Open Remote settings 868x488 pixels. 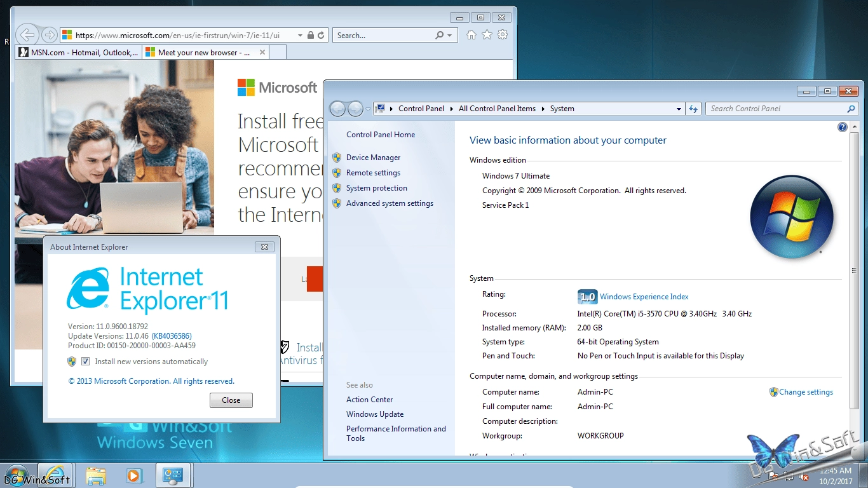(x=373, y=173)
